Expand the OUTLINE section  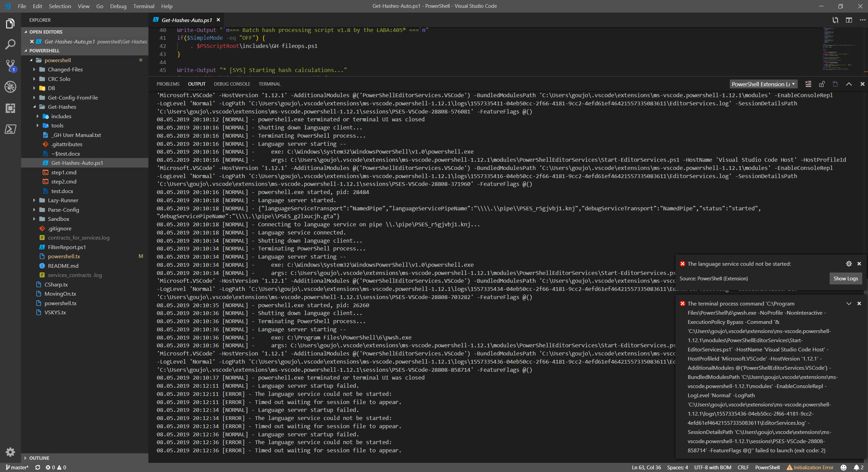tap(39, 458)
